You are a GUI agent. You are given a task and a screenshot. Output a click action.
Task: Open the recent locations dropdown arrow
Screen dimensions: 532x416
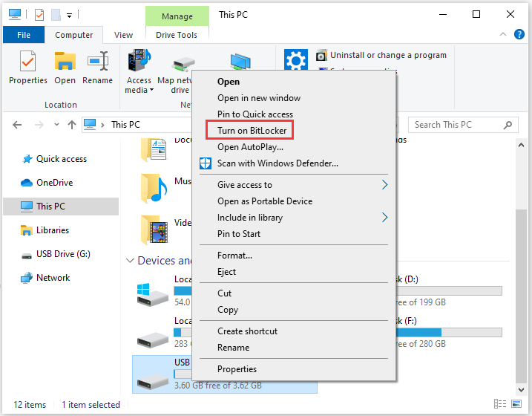[56, 125]
